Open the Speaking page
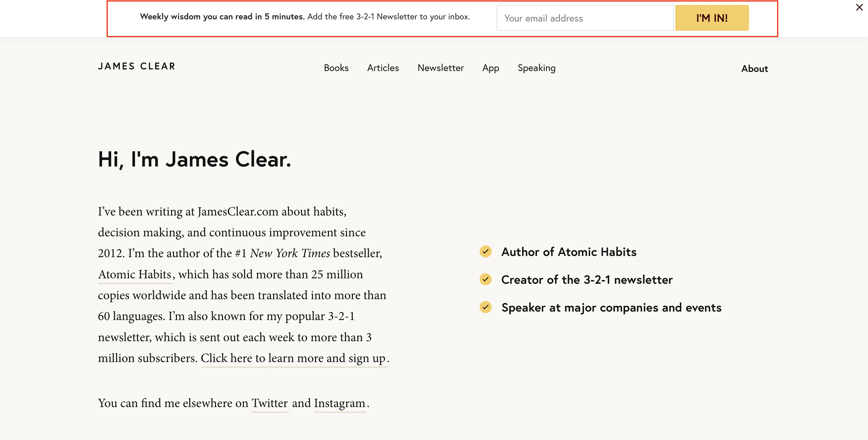 (x=537, y=68)
